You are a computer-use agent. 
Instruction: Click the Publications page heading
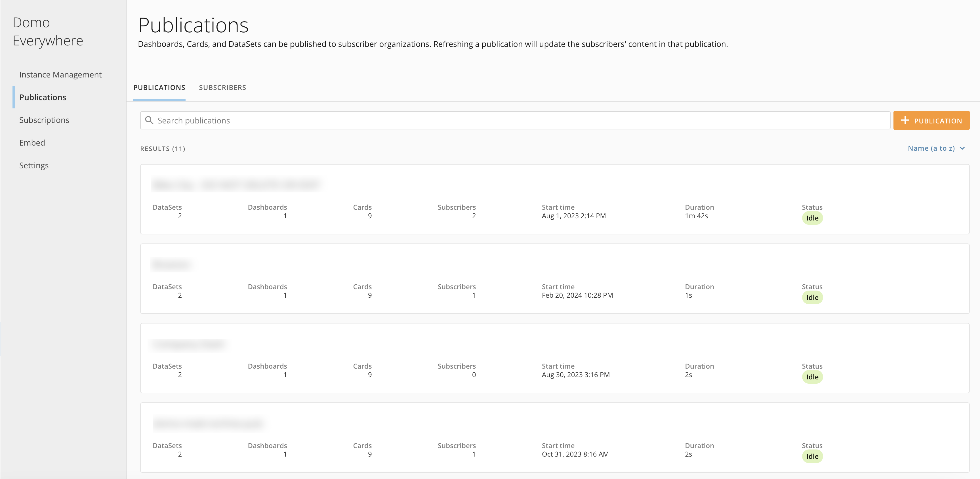[x=193, y=26]
